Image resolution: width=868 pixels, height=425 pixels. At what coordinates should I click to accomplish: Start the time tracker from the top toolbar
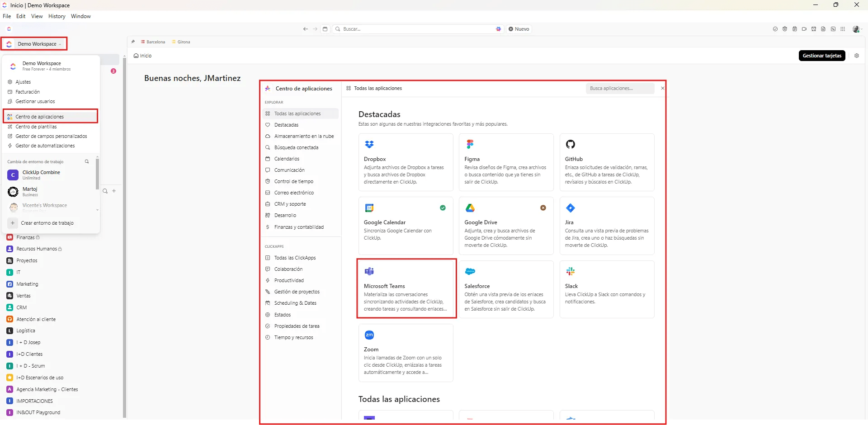[x=785, y=29]
